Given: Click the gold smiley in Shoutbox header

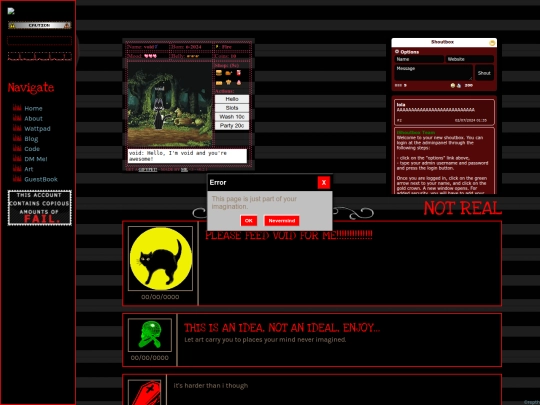Looking at the screenshot, I should 492,43.
